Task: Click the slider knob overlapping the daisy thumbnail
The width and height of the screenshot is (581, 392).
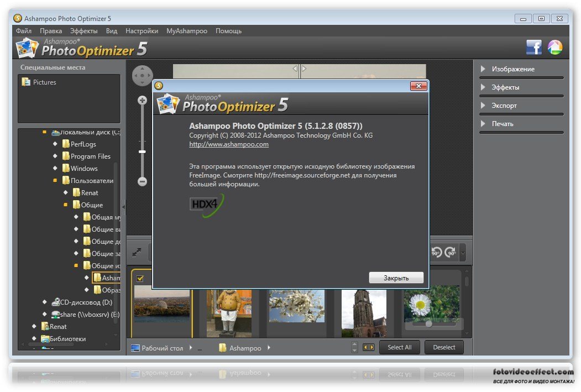Action: [429, 324]
